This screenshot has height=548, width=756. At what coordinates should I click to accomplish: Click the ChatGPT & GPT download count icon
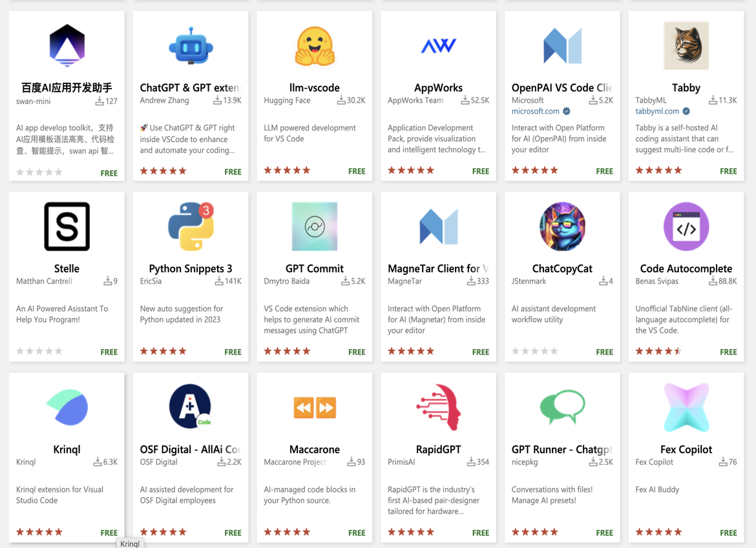pos(218,100)
